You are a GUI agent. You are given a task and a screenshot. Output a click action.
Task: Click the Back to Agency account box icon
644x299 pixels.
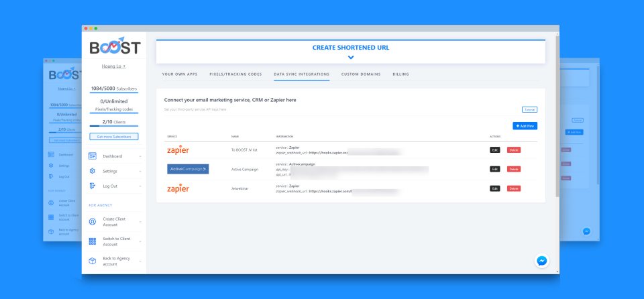click(x=93, y=261)
